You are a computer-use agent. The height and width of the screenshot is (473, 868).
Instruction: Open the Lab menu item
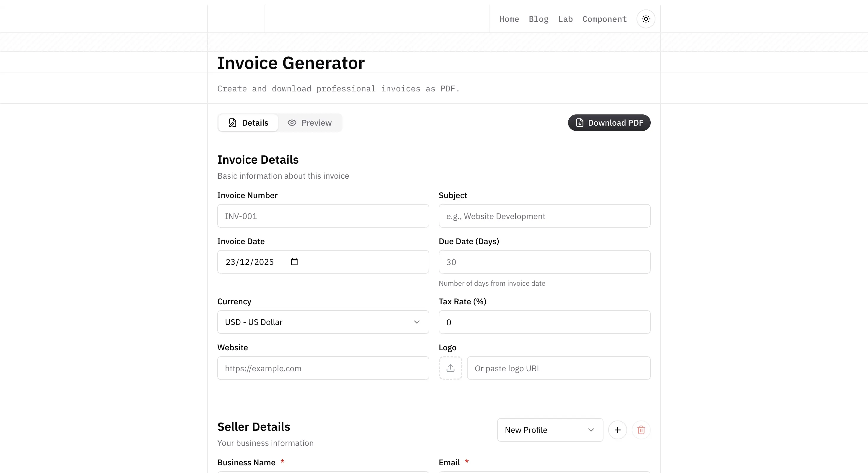565,19
